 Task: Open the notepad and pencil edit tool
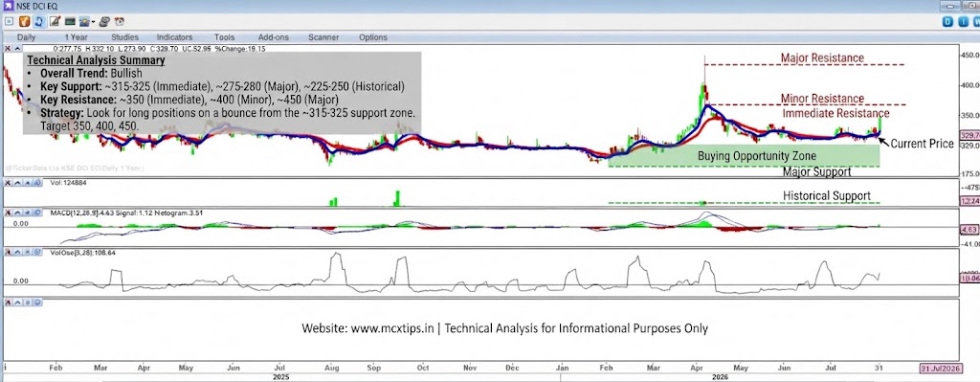[55, 21]
